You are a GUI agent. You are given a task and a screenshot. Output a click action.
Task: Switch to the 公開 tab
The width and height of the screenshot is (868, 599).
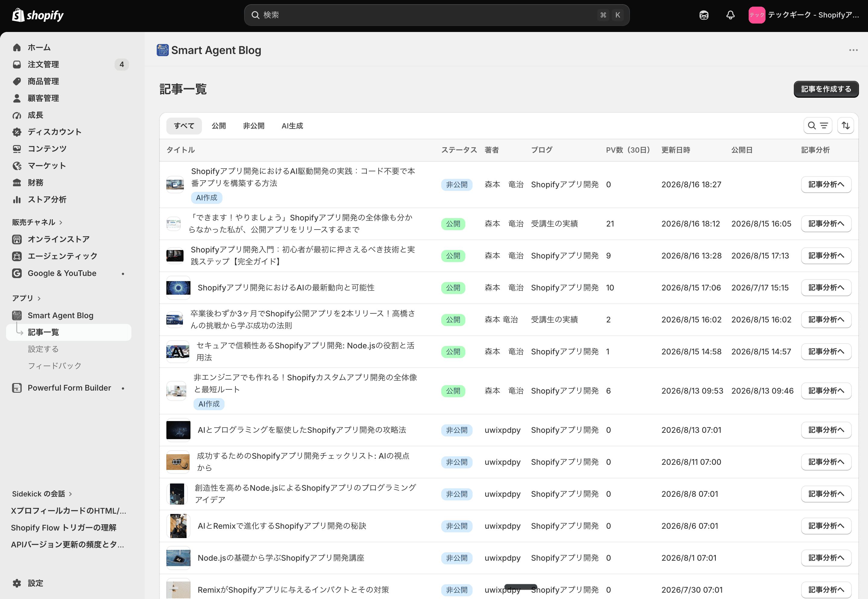click(x=219, y=126)
